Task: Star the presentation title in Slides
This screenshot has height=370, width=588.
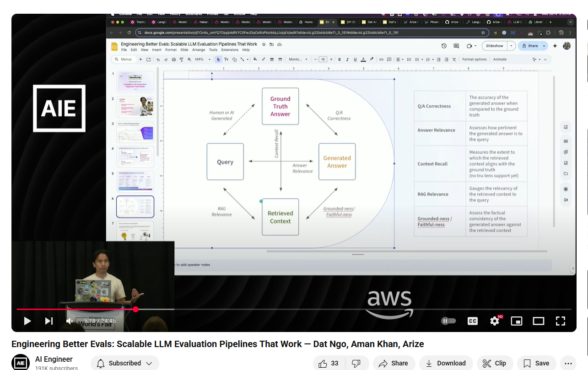Action: [x=264, y=44]
